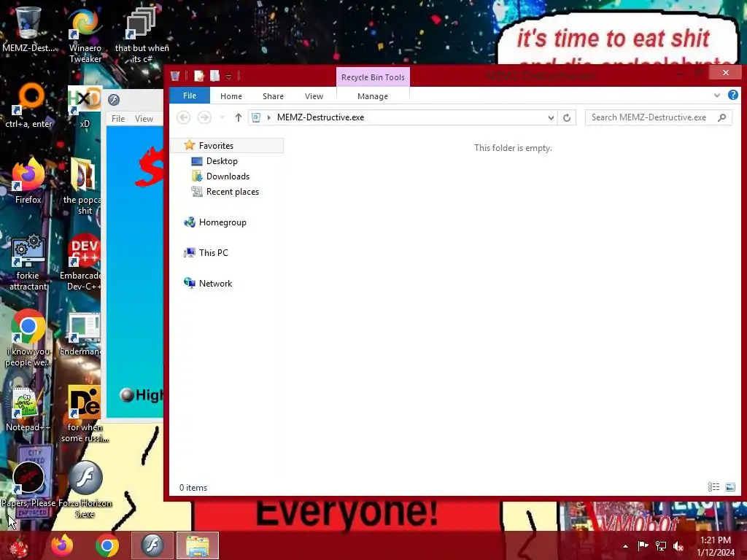Screen dimensions: 747x560
Task: Open View menu in Flash Player window
Action: [x=144, y=119]
